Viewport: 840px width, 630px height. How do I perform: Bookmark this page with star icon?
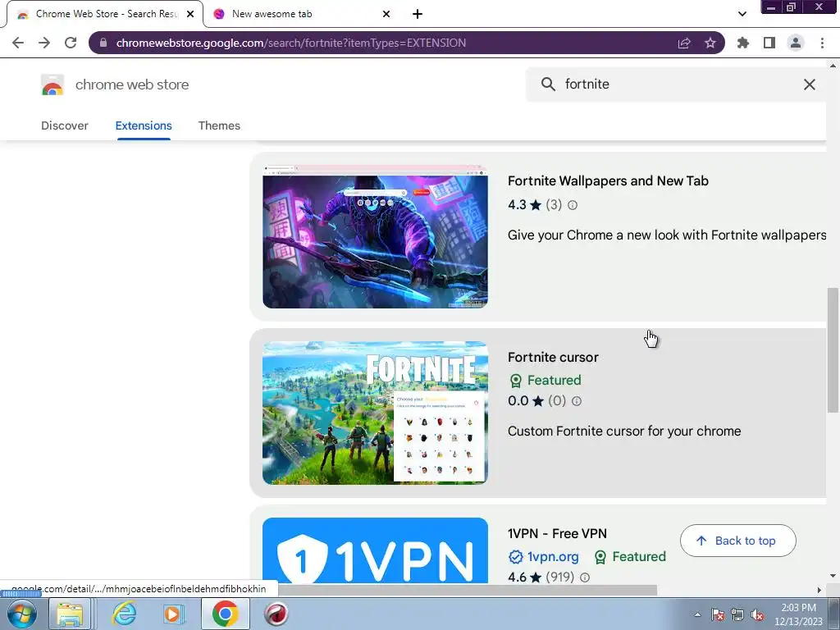click(x=710, y=43)
